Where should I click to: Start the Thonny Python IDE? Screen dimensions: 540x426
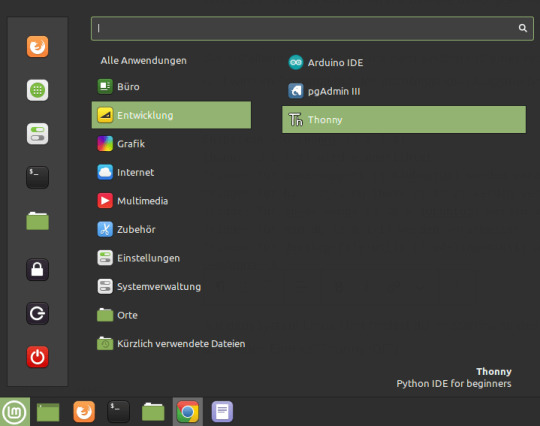point(404,120)
